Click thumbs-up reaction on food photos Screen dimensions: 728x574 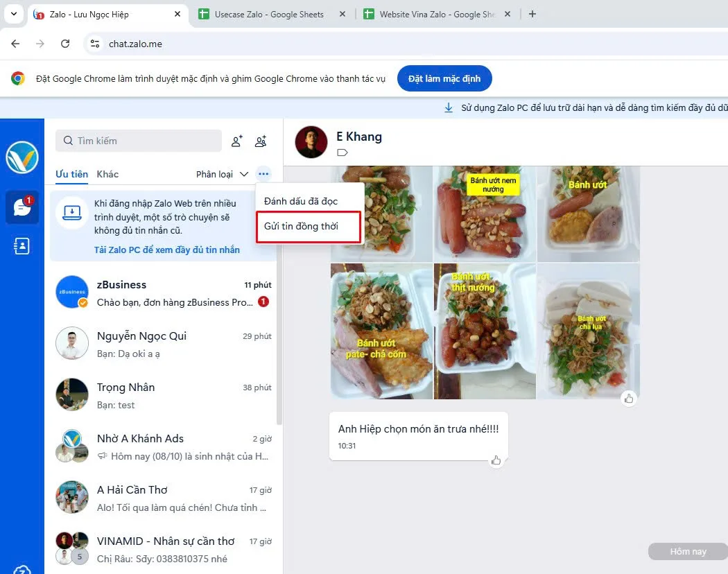[629, 398]
